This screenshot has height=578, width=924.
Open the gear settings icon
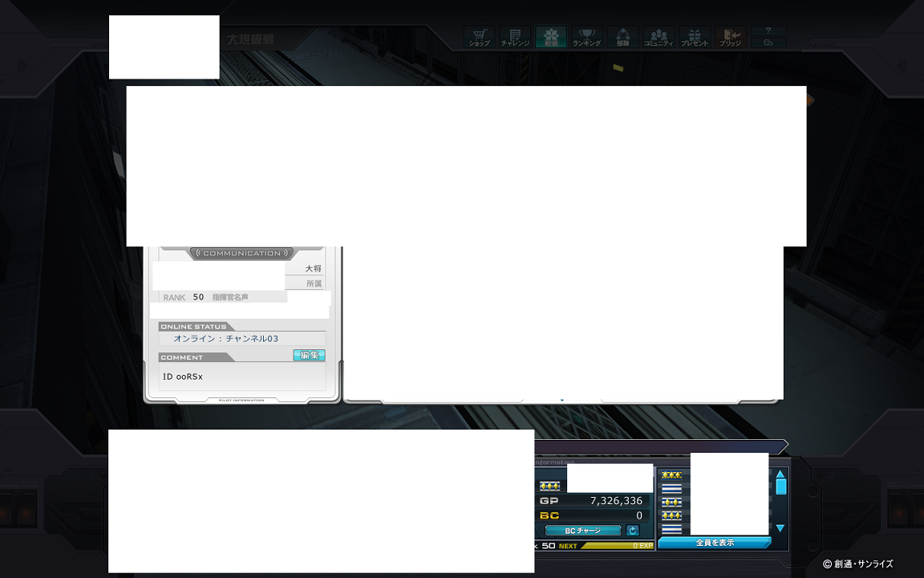[768, 43]
